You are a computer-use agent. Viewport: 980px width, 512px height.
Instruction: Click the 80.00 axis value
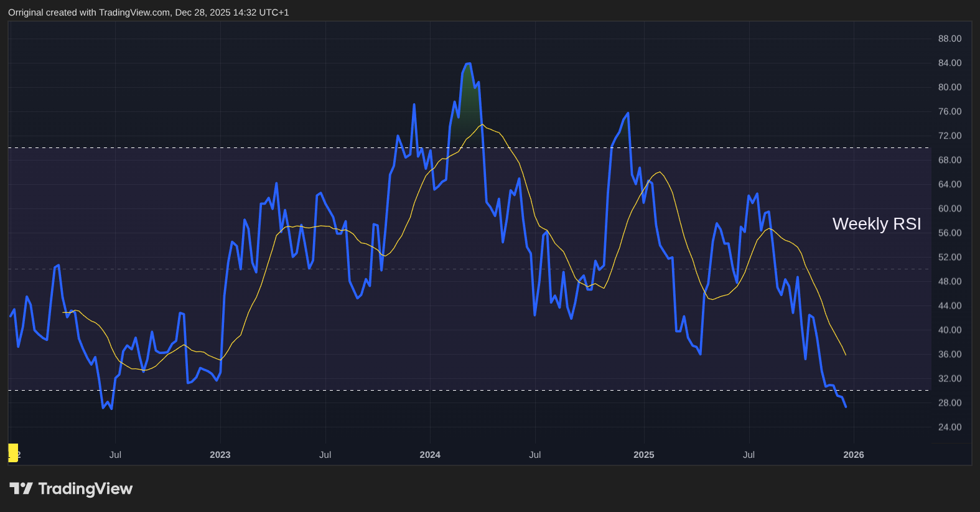click(950, 87)
